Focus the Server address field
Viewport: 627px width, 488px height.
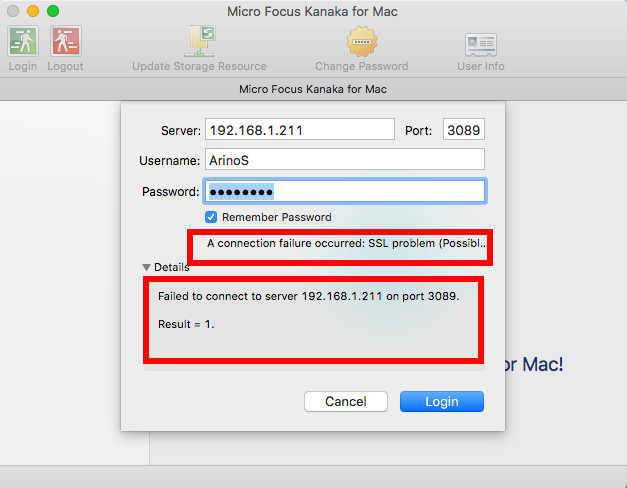pos(300,129)
